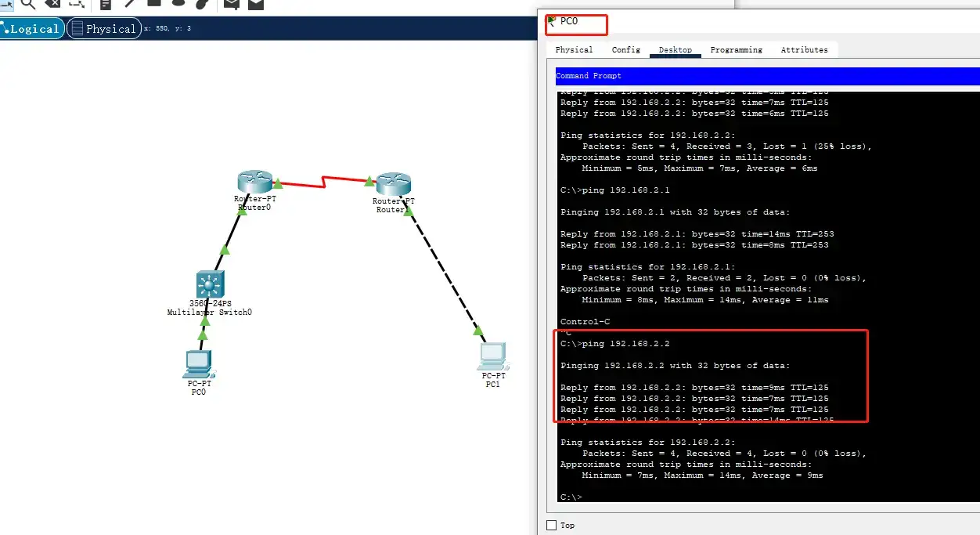
Task: Select the Place Note tool
Action: [x=106, y=3]
